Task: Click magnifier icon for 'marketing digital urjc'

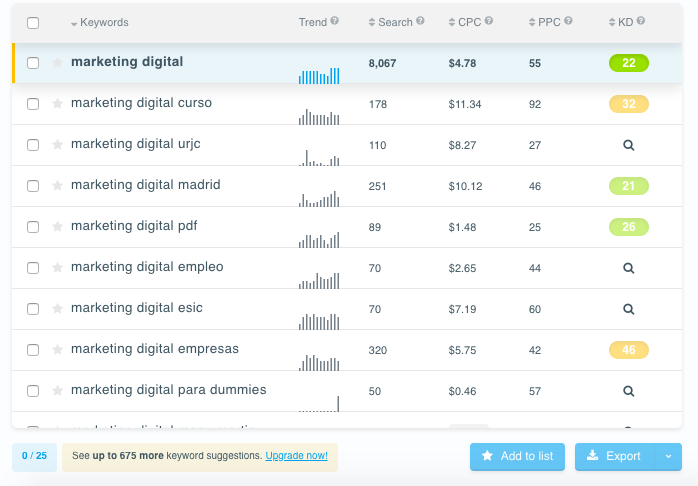Action: pos(628,145)
